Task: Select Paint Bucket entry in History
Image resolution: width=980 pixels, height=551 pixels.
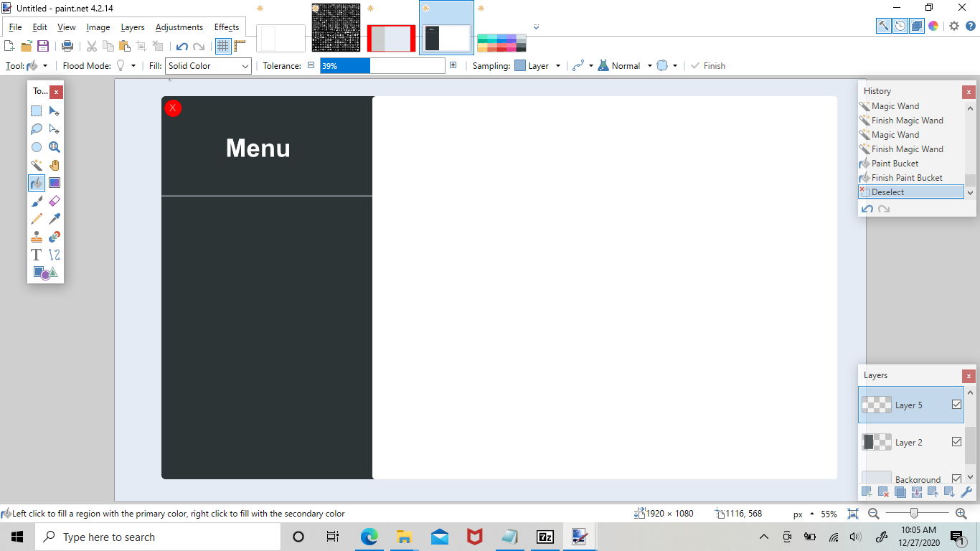Action: click(x=895, y=164)
